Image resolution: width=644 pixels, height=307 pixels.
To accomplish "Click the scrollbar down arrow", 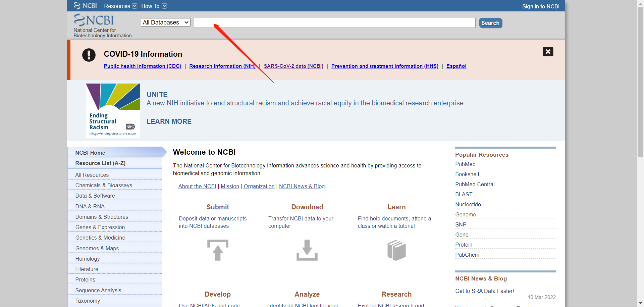I will [640, 303].
